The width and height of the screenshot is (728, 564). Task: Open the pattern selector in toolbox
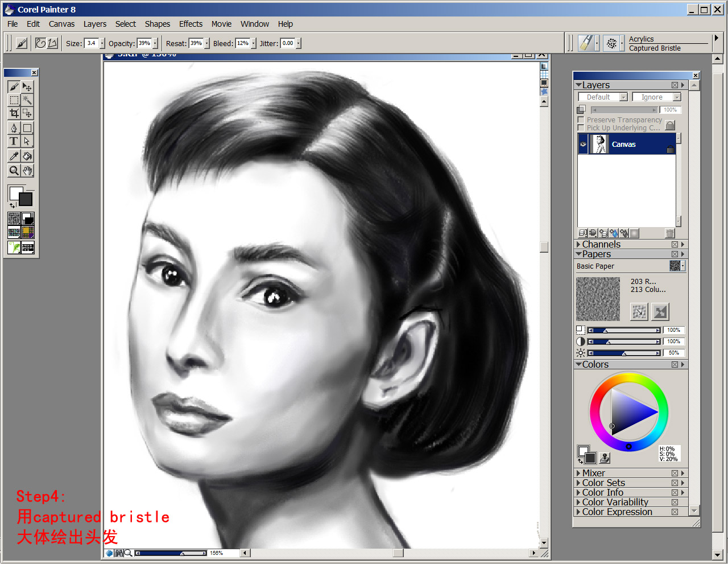[14, 232]
